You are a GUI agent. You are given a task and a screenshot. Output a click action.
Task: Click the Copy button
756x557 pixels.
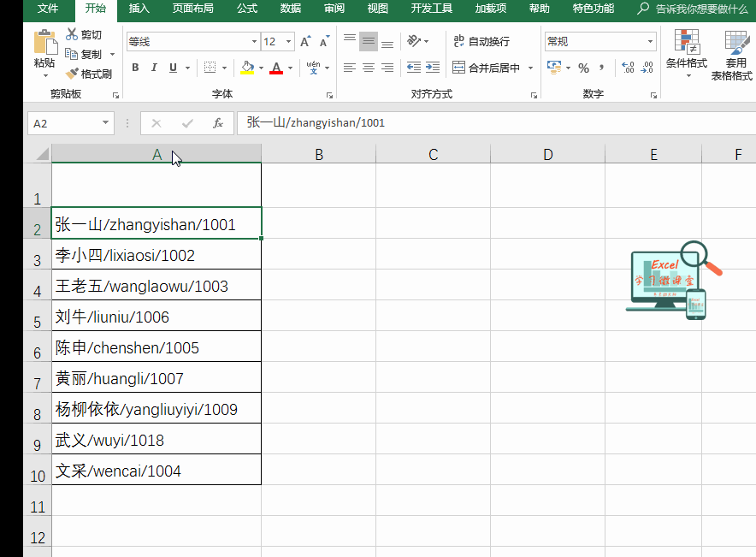[x=84, y=55]
